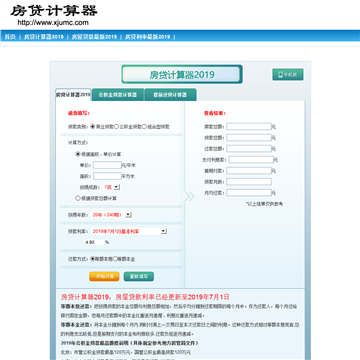This screenshot has width=360, height=360.
Task: Go to 首页 in the navigation bar
Action: click(10, 37)
